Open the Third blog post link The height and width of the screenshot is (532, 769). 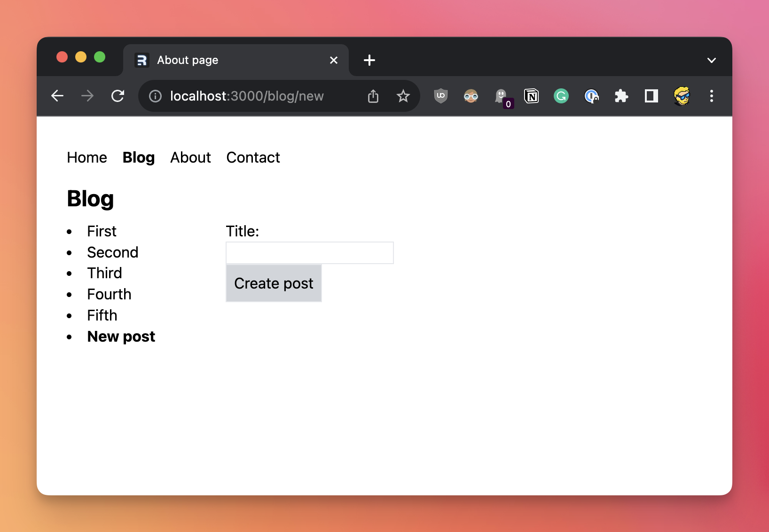[104, 273]
